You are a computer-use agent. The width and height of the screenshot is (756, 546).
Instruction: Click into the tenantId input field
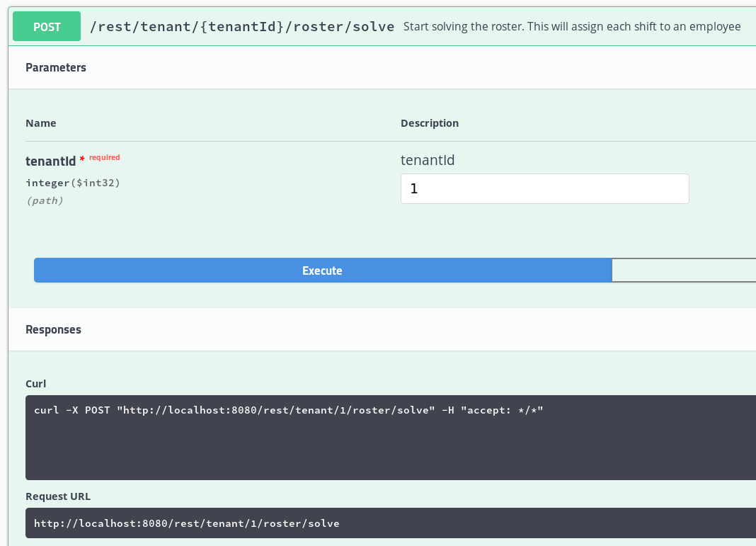coord(544,189)
